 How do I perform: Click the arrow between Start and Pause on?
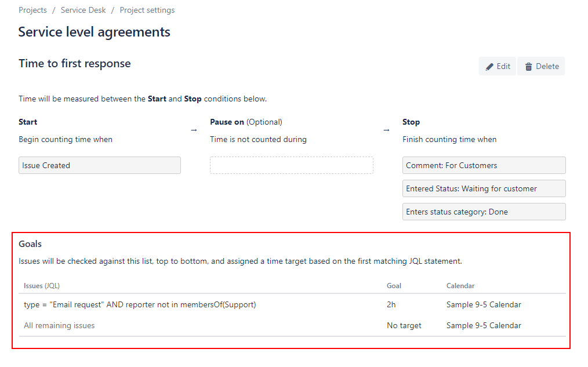pos(194,130)
